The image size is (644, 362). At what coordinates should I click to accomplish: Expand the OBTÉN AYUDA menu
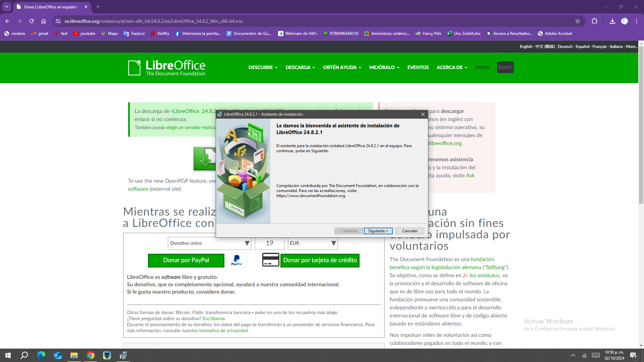342,67
